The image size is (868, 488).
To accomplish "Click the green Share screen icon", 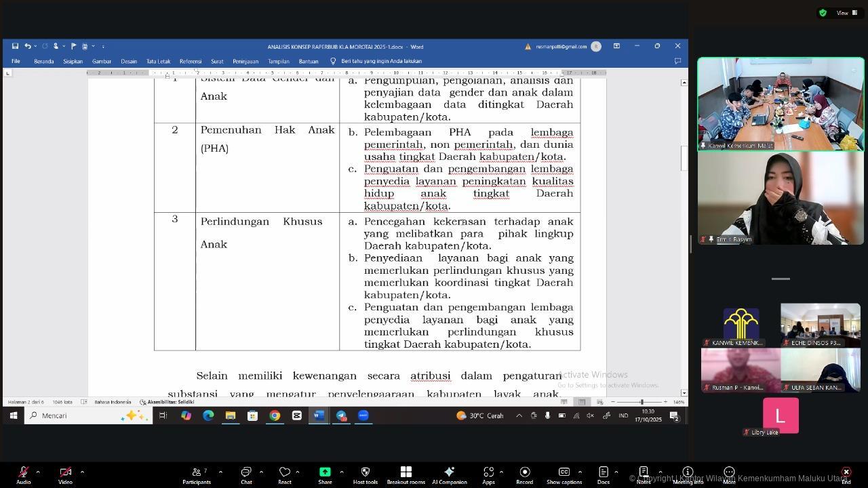I will point(325,472).
